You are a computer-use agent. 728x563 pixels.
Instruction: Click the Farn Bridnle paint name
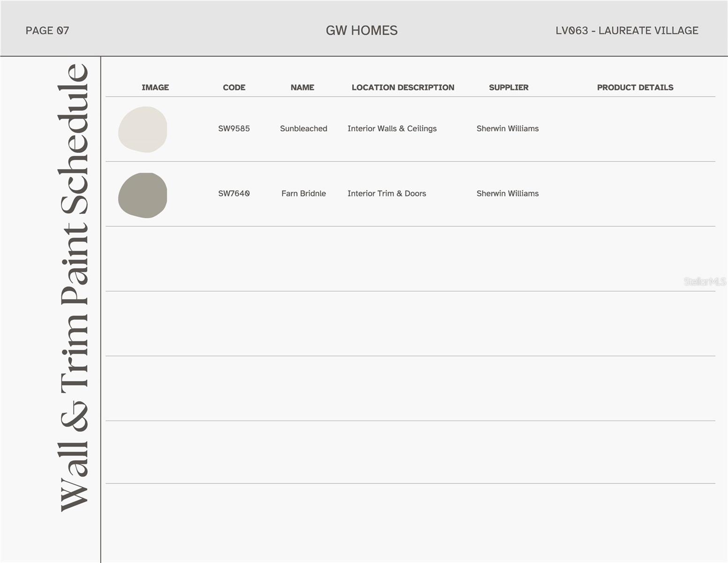pyautogui.click(x=303, y=193)
